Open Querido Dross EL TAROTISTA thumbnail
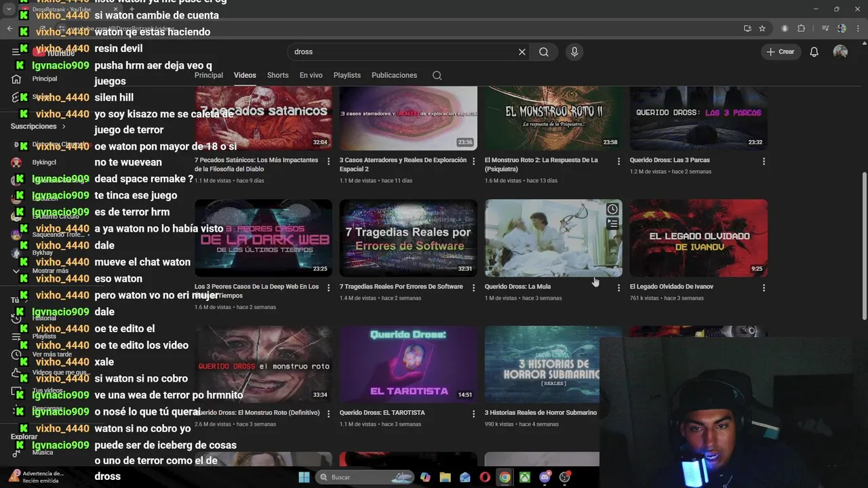This screenshot has height=488, width=868. click(408, 364)
